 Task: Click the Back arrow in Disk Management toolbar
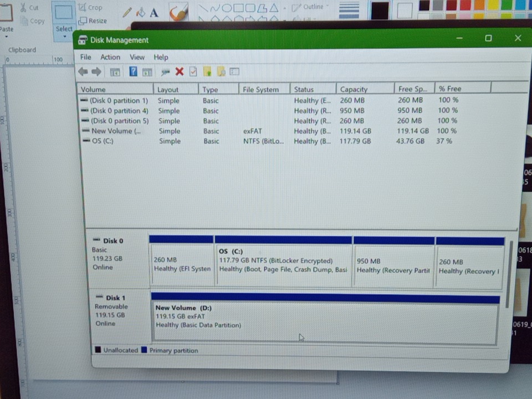click(83, 71)
